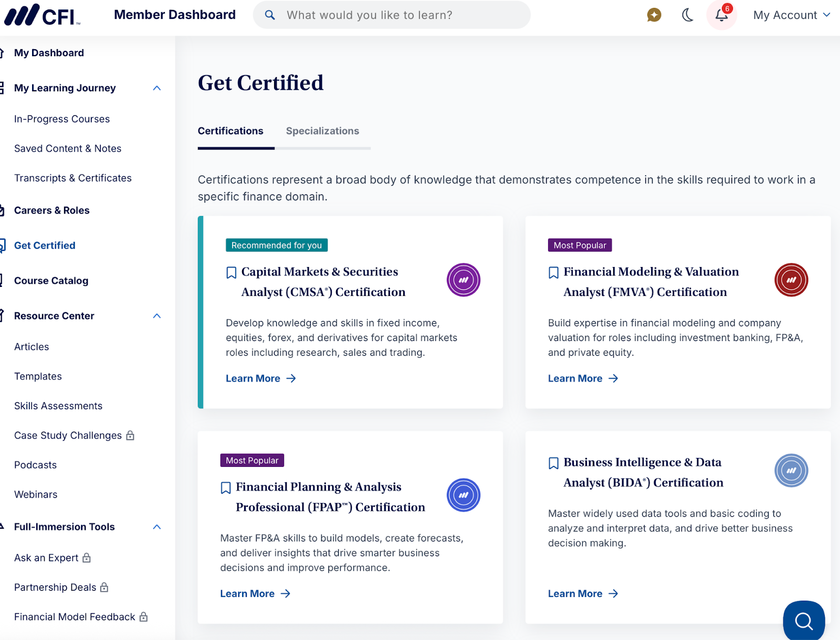Click lock icon beside Financial Model Feedback
Viewport: 840px width, 640px height.
143,616
